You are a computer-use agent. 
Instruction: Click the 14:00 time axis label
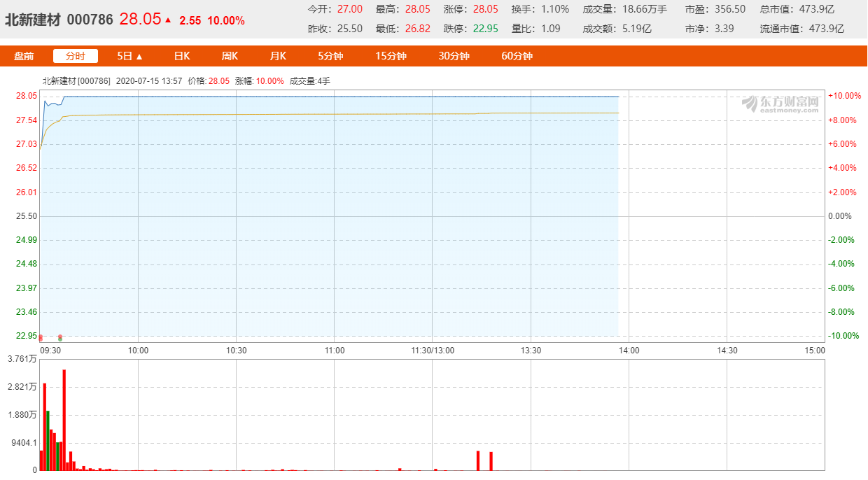coord(629,350)
